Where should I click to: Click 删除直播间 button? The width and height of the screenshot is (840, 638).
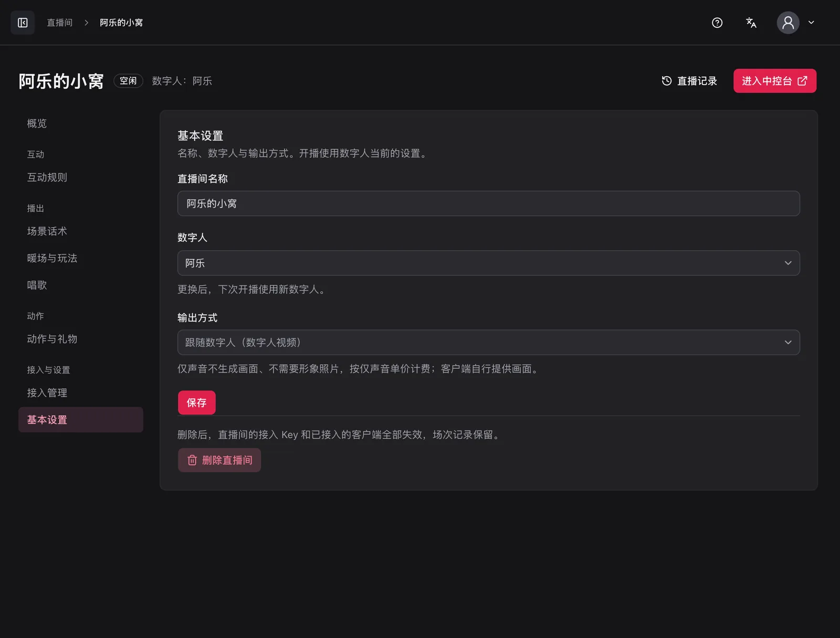(x=219, y=460)
